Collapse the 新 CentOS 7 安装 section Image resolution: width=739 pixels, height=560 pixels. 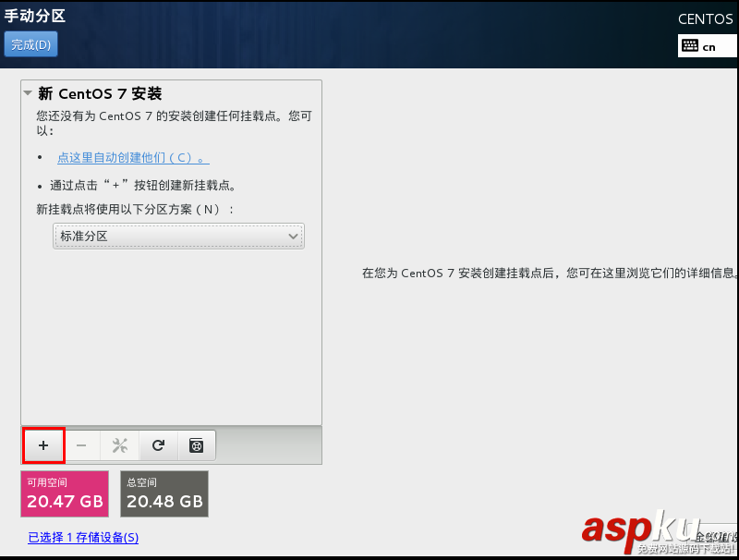click(x=29, y=92)
